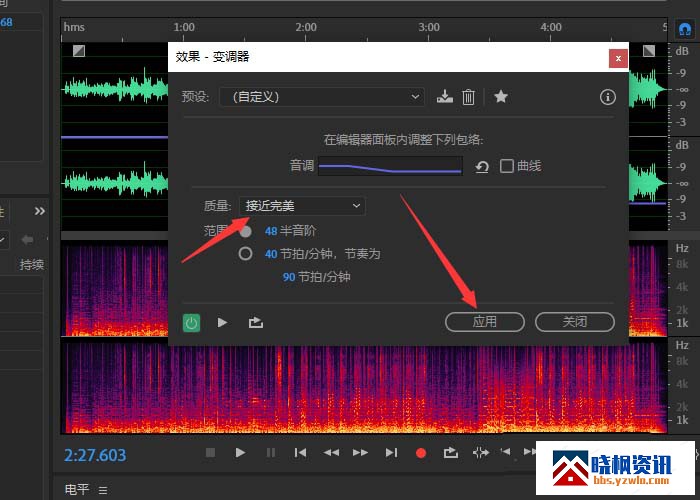700x500 pixels.
Task: Click the fade-out handle at waveform top-right
Action: (649, 51)
